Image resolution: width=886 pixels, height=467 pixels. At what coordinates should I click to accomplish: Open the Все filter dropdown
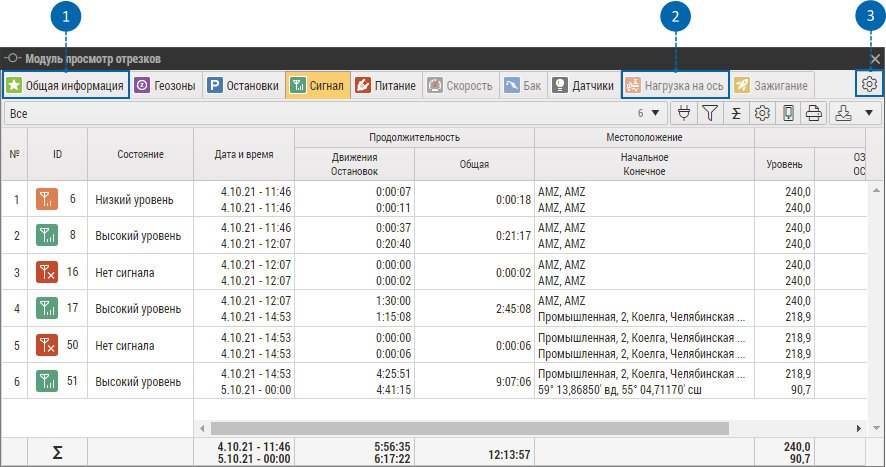[336, 113]
